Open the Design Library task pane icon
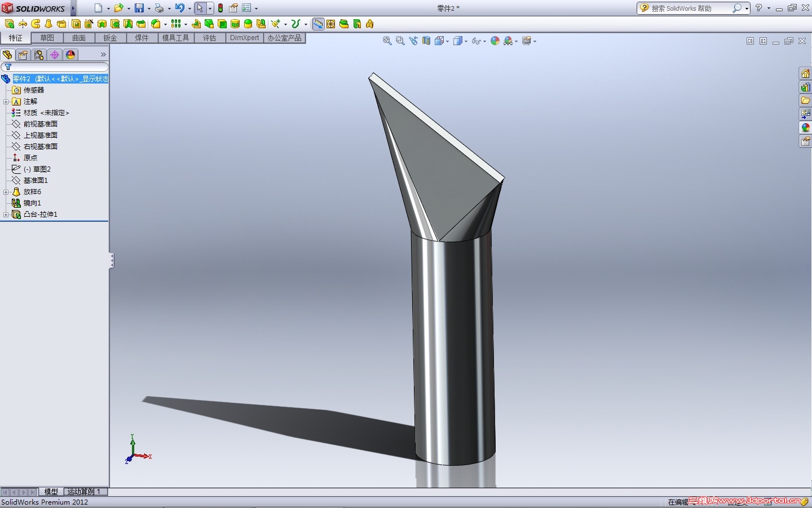The image size is (812, 508). (x=805, y=87)
